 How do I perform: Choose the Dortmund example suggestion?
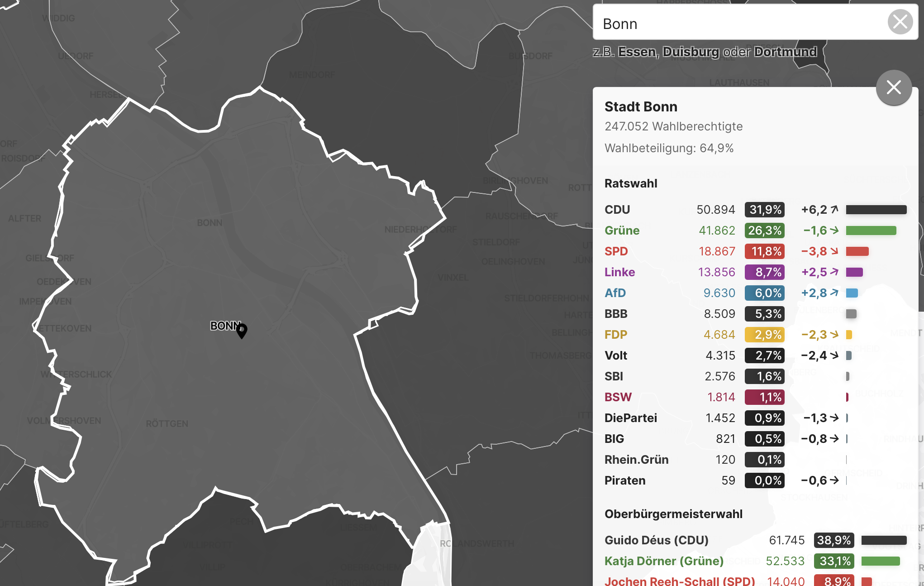pos(786,52)
